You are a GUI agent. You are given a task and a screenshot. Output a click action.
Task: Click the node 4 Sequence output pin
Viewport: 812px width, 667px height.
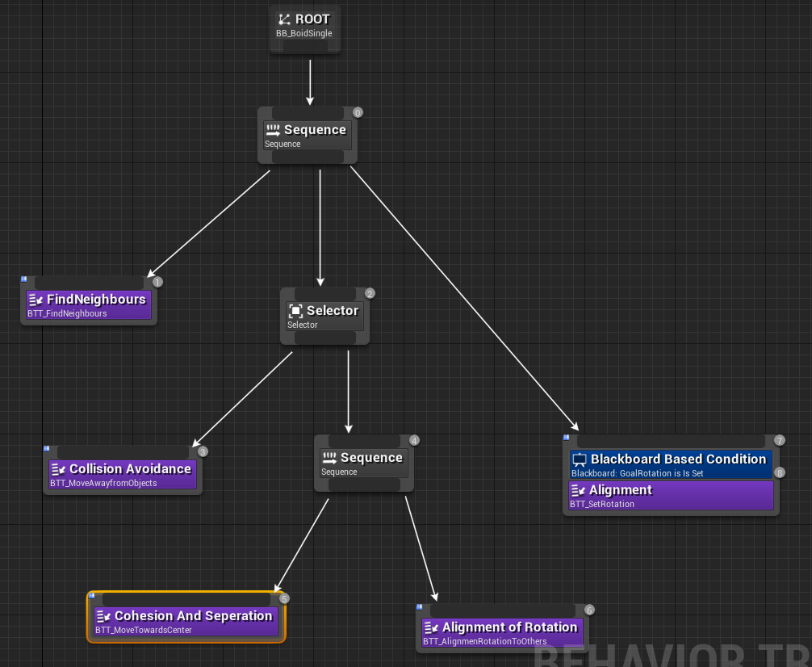[x=364, y=485]
